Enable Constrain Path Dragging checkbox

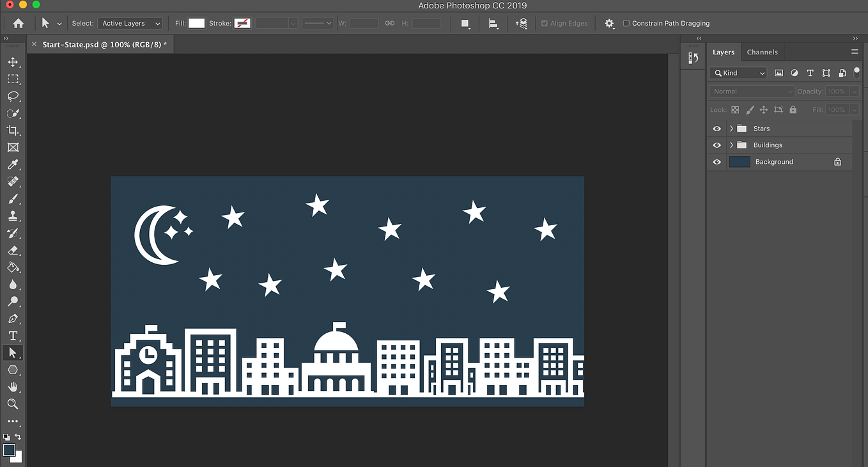[626, 24]
